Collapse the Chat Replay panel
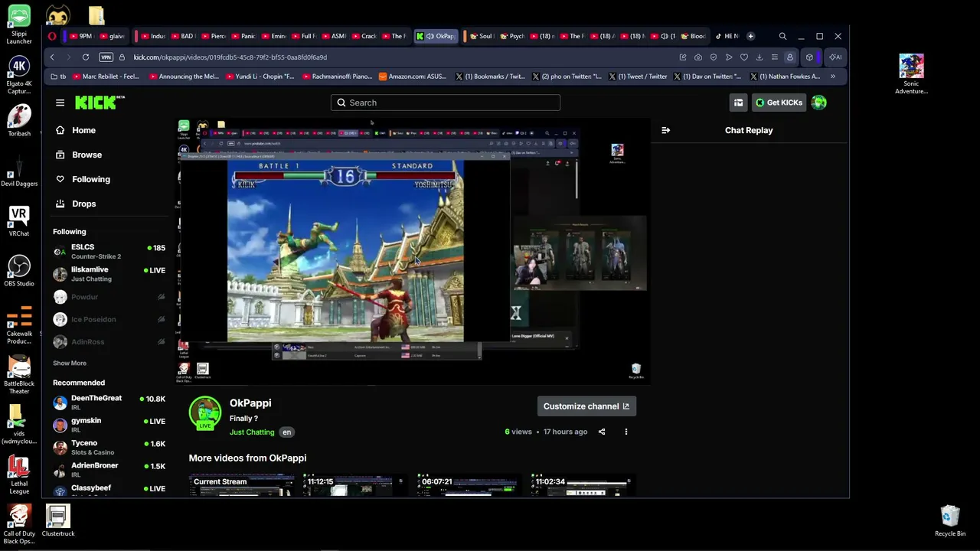This screenshot has width=980, height=551. (665, 130)
